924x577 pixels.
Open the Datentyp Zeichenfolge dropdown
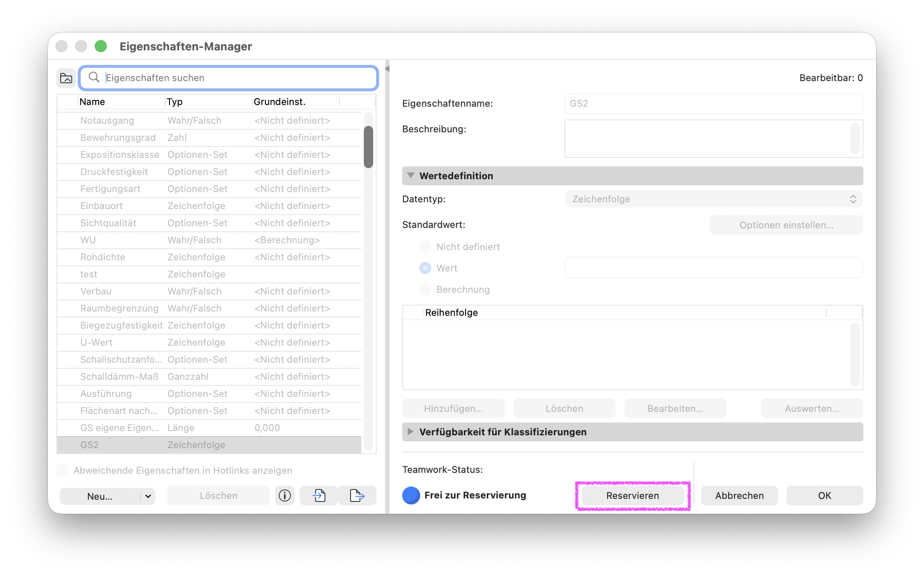tap(713, 199)
